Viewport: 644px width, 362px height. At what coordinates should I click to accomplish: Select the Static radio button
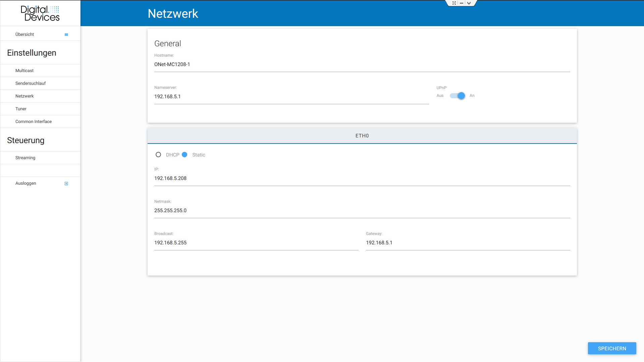click(184, 155)
